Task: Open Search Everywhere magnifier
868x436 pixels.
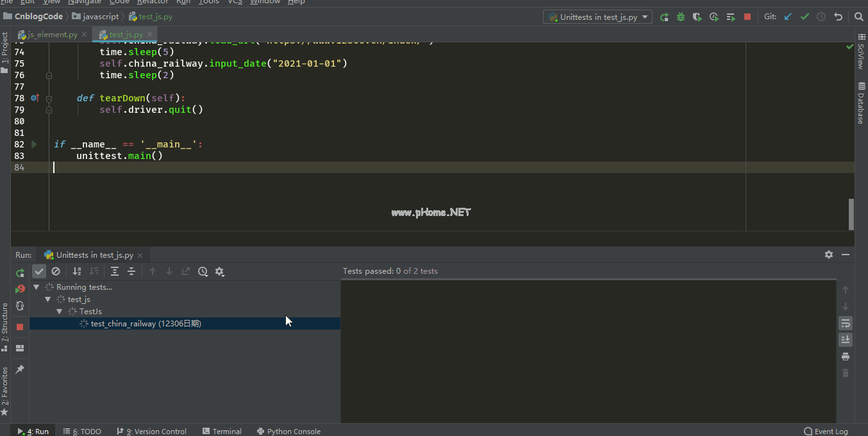Action: (858, 17)
